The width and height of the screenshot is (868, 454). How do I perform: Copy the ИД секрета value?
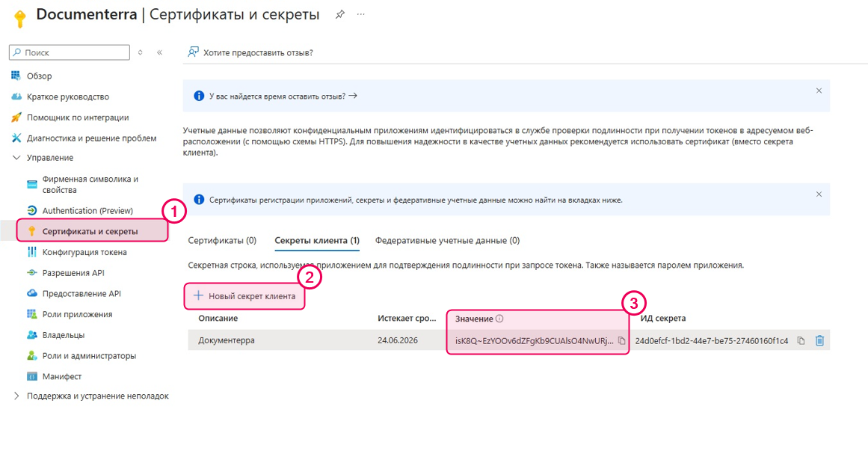(800, 340)
